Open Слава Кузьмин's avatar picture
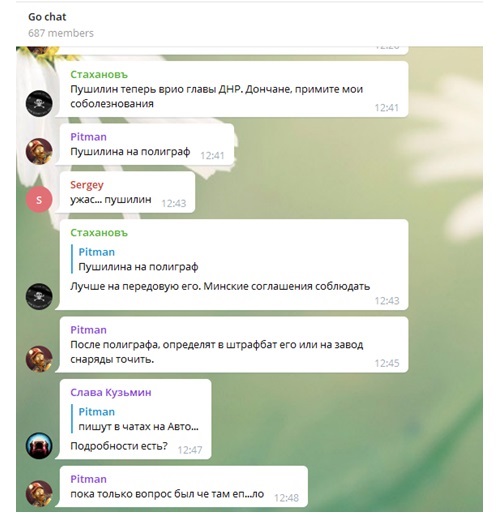This screenshot has width=500, height=515. coord(39,446)
